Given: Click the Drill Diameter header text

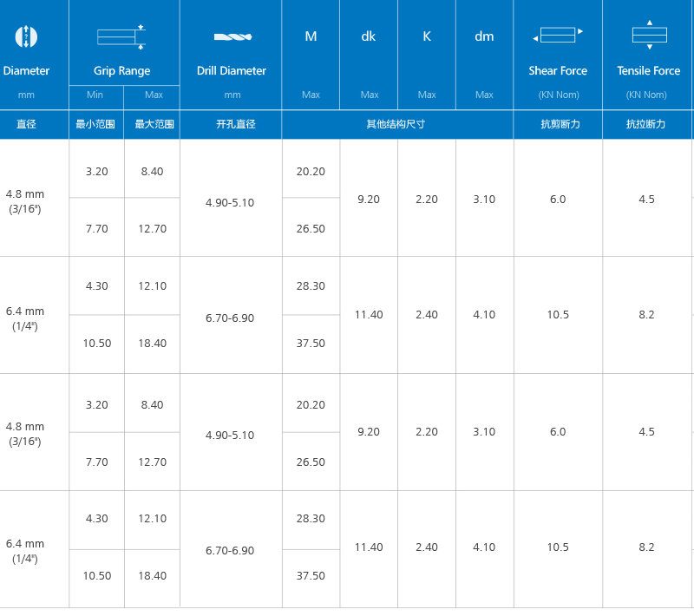Looking at the screenshot, I should click(231, 71).
